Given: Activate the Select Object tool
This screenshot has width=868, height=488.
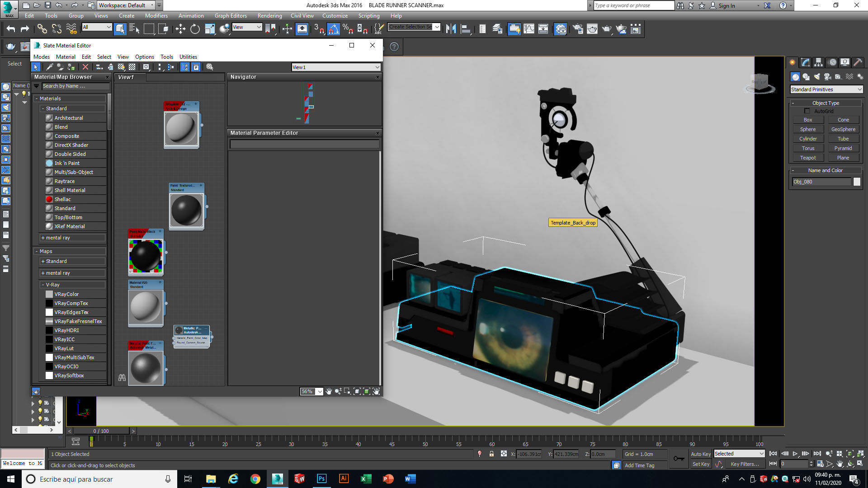Looking at the screenshot, I should click(120, 29).
